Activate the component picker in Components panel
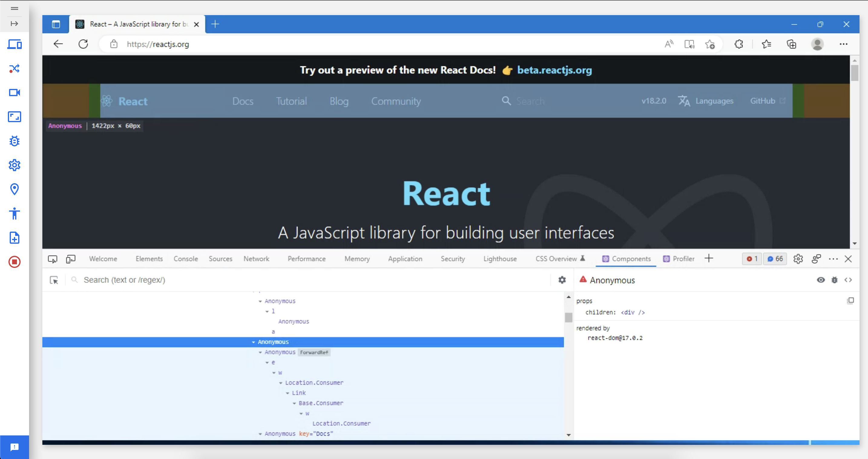868x459 pixels. tap(54, 280)
